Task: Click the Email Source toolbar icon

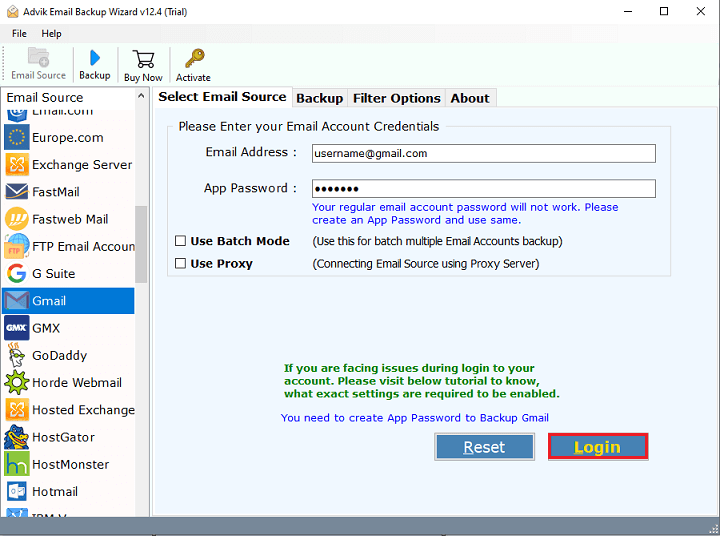Action: tap(38, 58)
